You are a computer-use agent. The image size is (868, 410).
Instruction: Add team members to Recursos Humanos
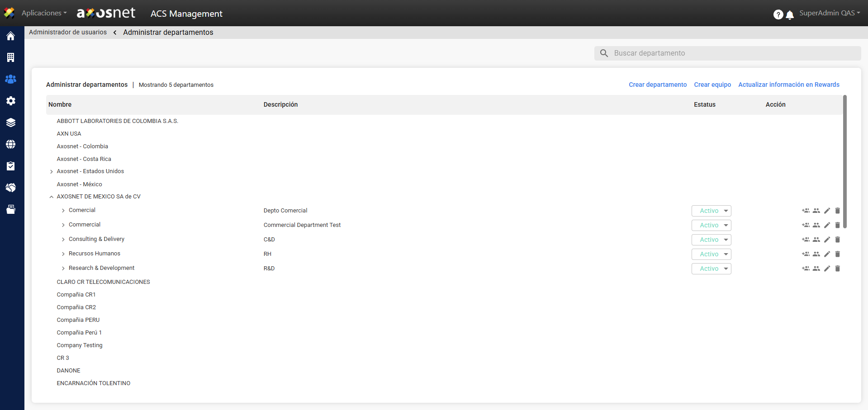[x=806, y=254]
